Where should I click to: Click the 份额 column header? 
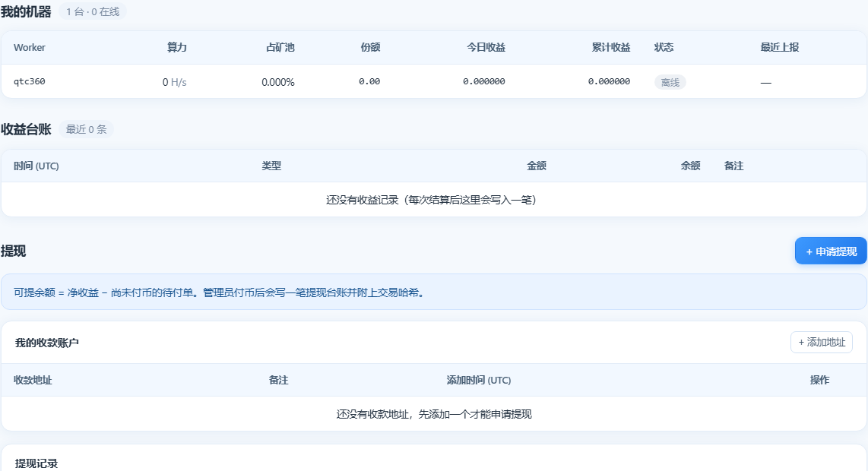[x=370, y=48]
